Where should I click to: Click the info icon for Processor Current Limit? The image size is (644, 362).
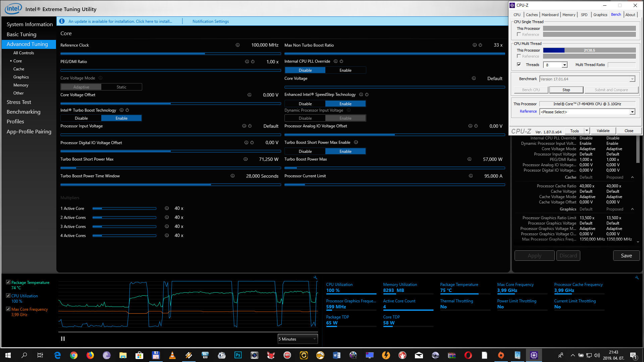(471, 176)
